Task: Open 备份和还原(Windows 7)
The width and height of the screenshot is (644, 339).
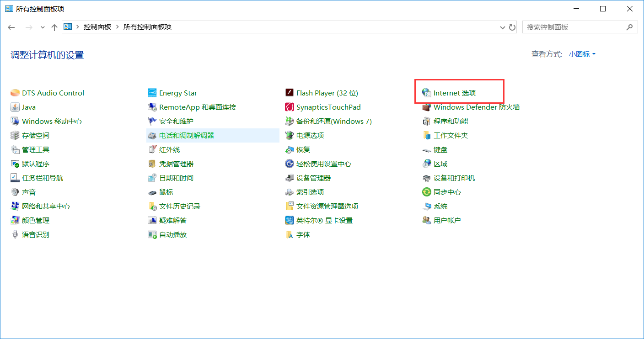Action: click(x=334, y=122)
